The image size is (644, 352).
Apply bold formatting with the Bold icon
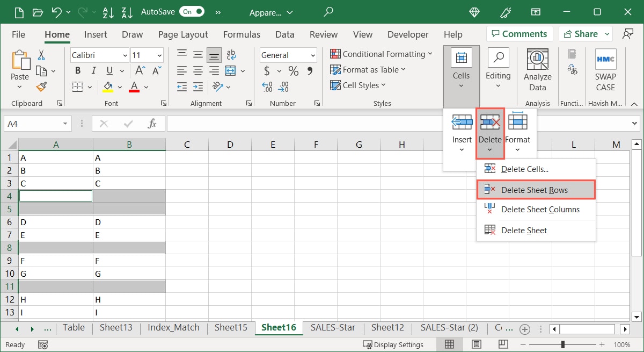(77, 70)
